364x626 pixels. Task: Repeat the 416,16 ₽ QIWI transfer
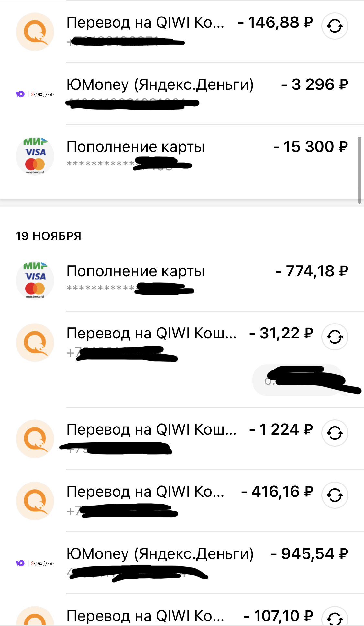click(335, 495)
